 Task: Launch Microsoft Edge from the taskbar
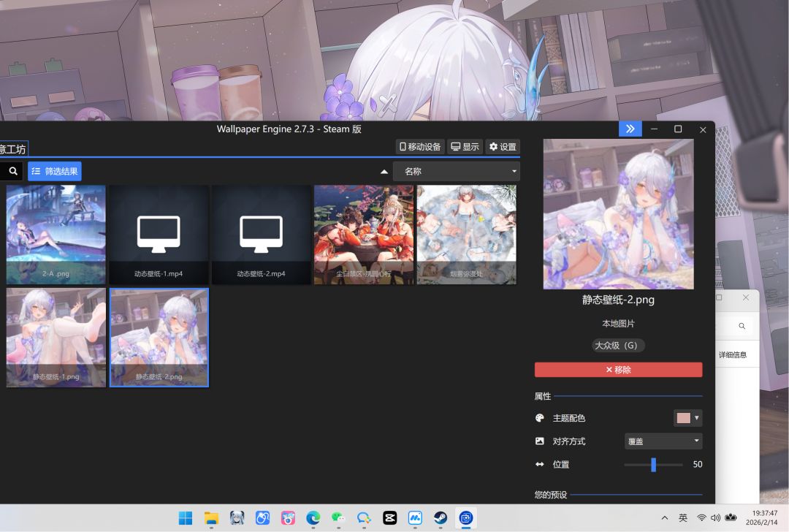[313, 518]
